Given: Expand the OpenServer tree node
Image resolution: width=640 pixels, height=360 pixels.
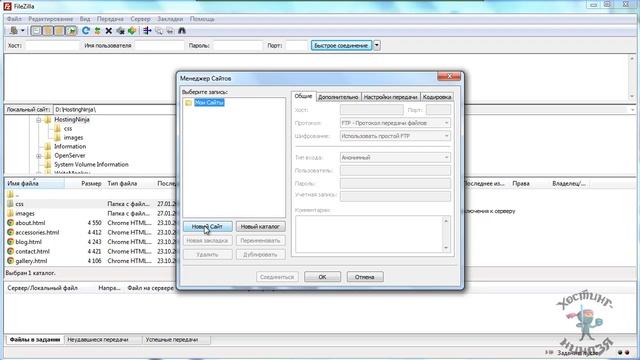Looking at the screenshot, I should [38, 156].
